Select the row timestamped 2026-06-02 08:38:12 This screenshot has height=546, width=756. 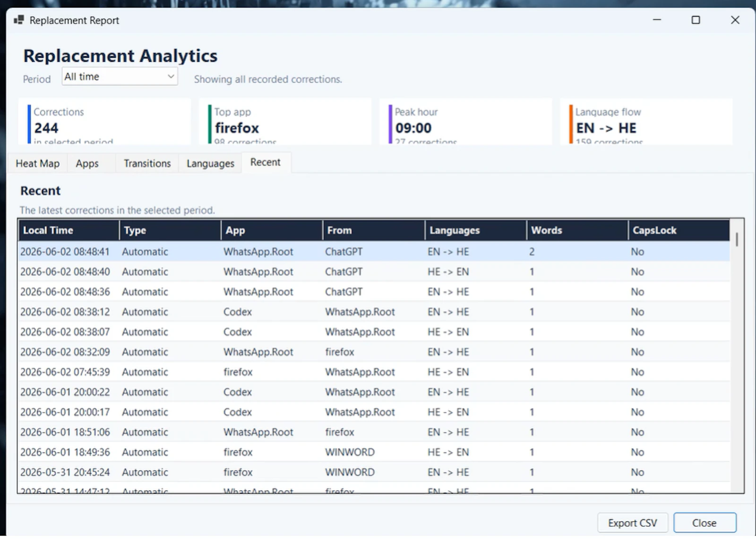pos(374,312)
